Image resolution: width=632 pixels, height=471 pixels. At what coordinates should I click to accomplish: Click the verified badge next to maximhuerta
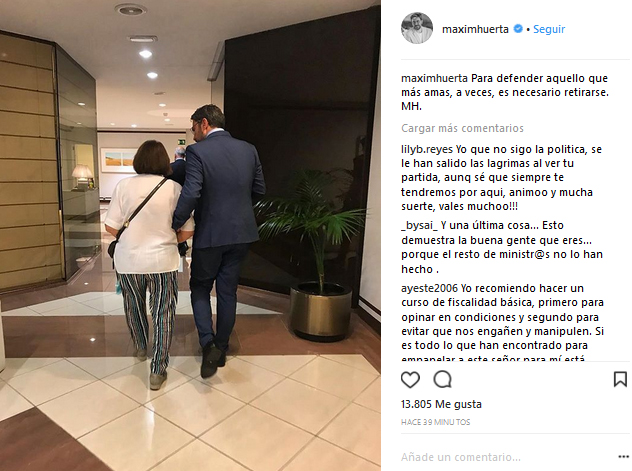click(518, 29)
